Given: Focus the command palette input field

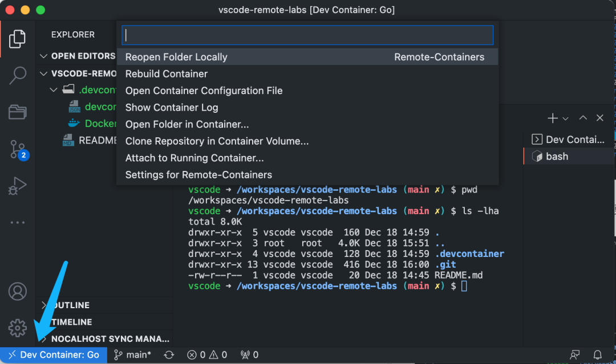Looking at the screenshot, I should [x=307, y=35].
